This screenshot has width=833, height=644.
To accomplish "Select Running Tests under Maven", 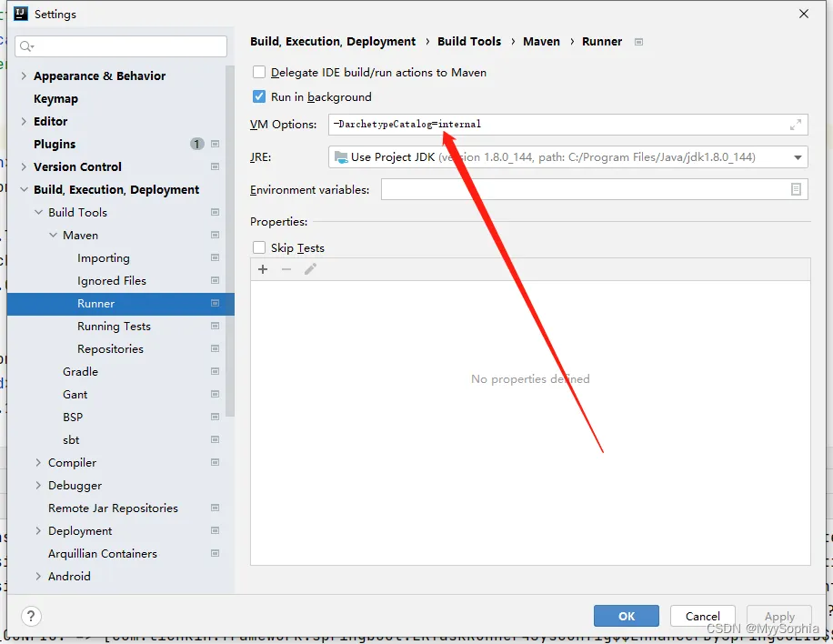I will tap(115, 327).
